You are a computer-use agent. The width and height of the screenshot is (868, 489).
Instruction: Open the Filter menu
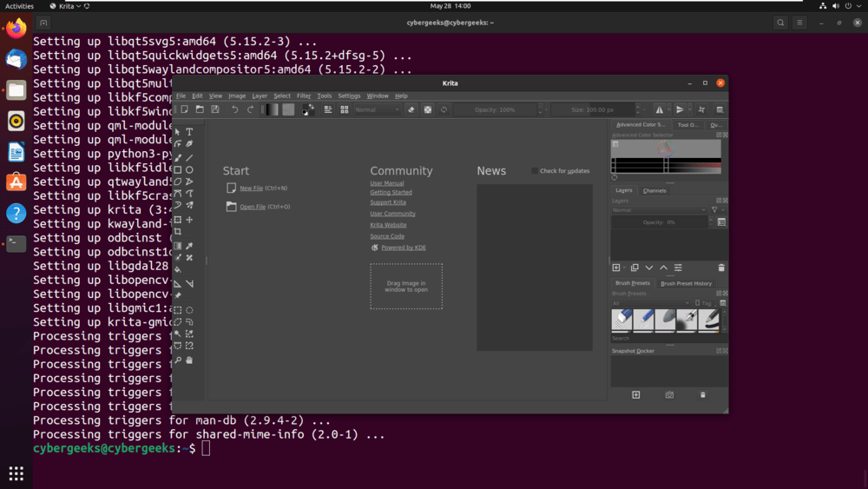[303, 96]
